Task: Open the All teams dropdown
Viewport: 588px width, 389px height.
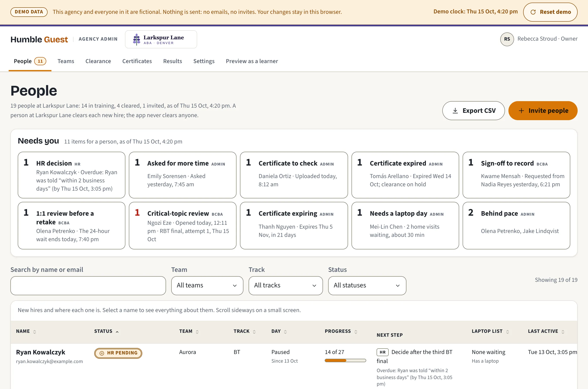Action: pyautogui.click(x=207, y=285)
